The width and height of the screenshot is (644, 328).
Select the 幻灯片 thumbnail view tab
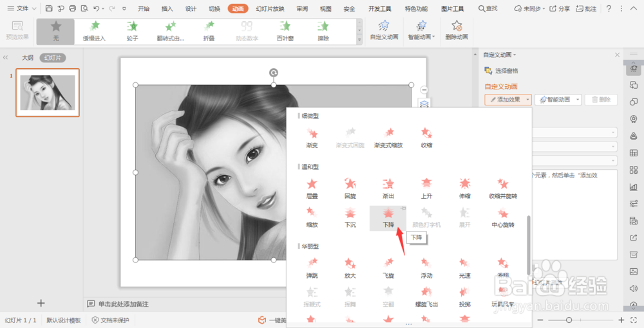pyautogui.click(x=53, y=57)
